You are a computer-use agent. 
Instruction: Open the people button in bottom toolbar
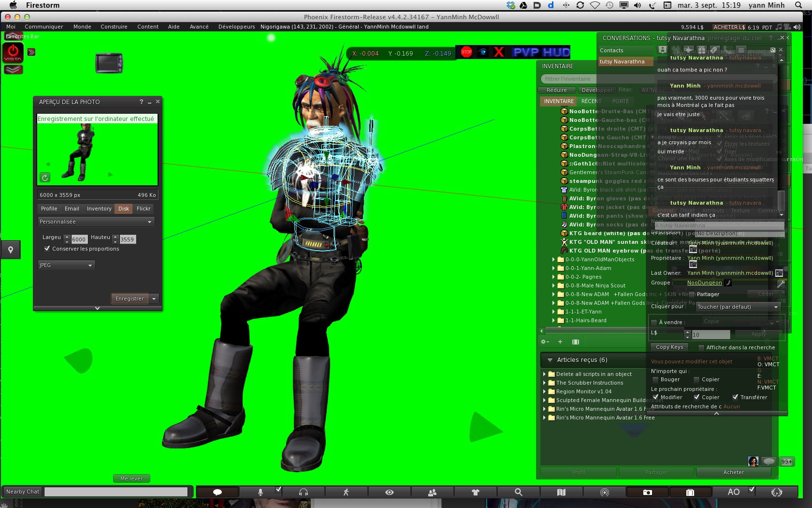[432, 492]
